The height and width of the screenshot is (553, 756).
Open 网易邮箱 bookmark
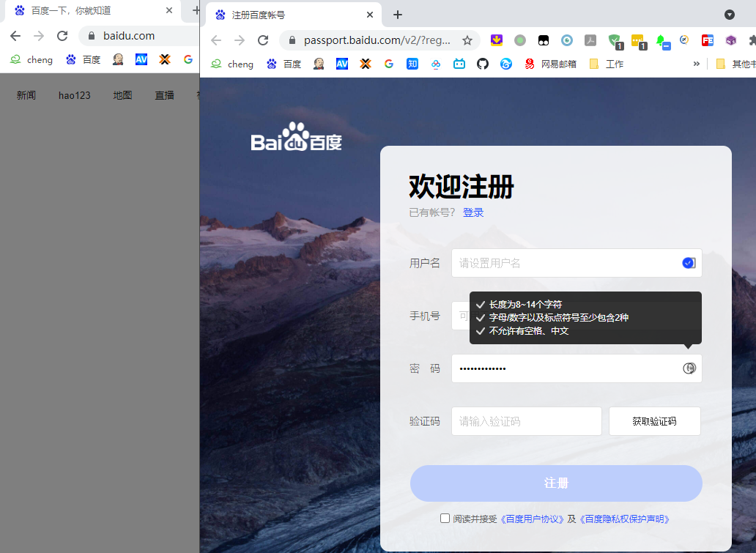551,64
